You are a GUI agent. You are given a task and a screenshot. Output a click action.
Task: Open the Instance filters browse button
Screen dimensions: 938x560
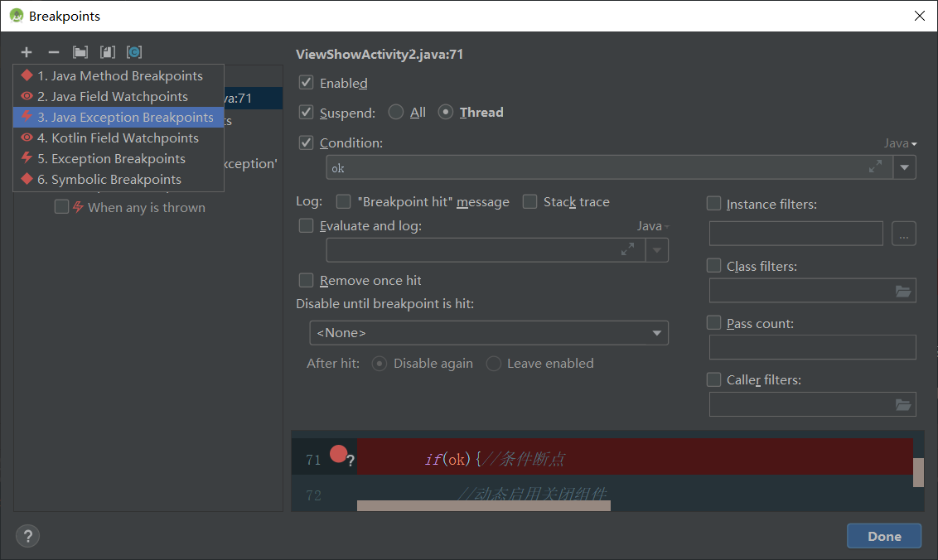[x=904, y=234]
